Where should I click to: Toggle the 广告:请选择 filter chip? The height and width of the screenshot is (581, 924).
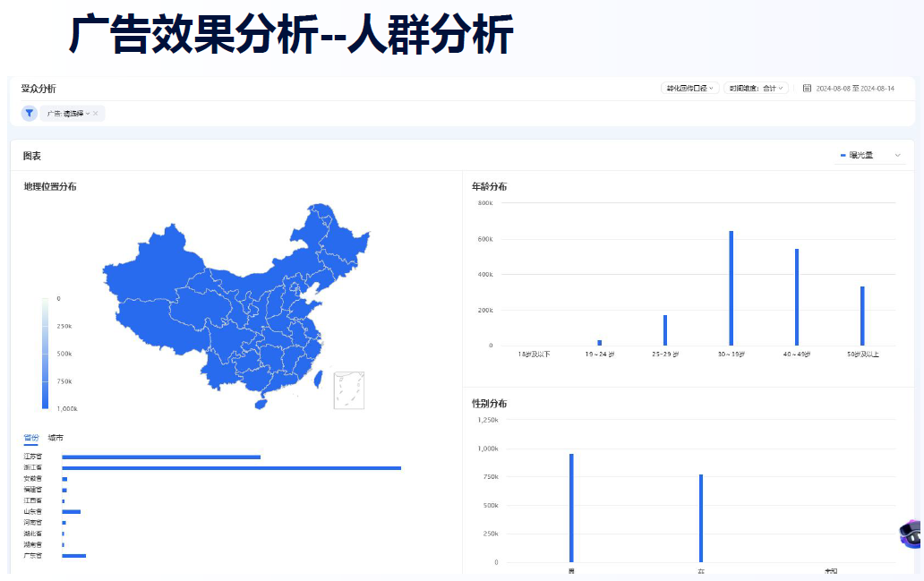pos(67,114)
